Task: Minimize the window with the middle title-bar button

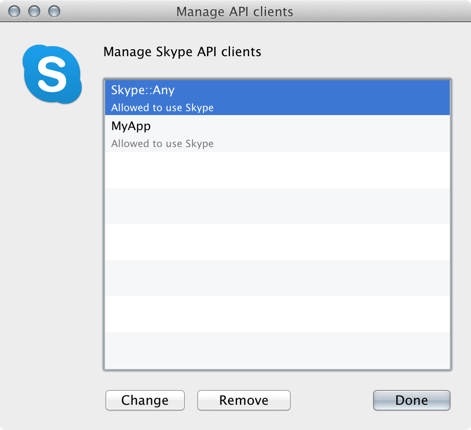Action: pos(34,11)
